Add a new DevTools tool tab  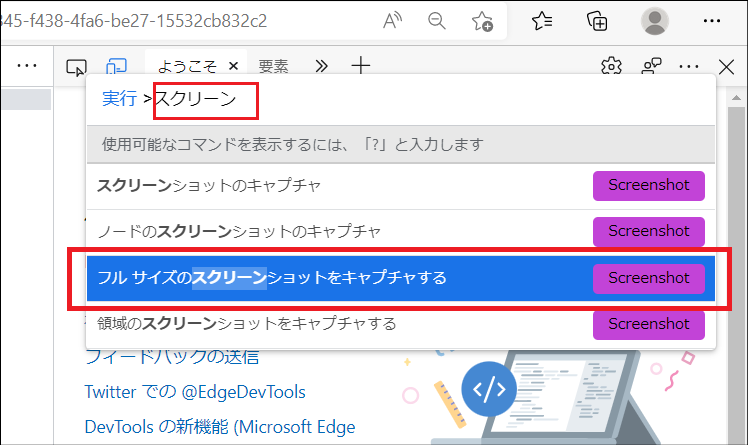[361, 66]
